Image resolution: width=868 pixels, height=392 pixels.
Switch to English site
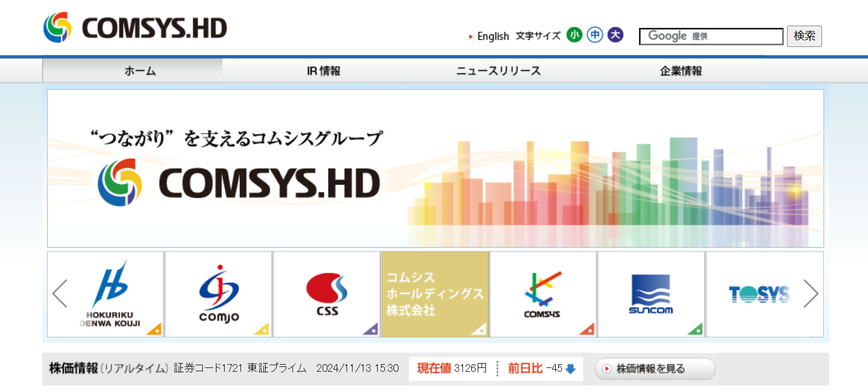click(492, 36)
